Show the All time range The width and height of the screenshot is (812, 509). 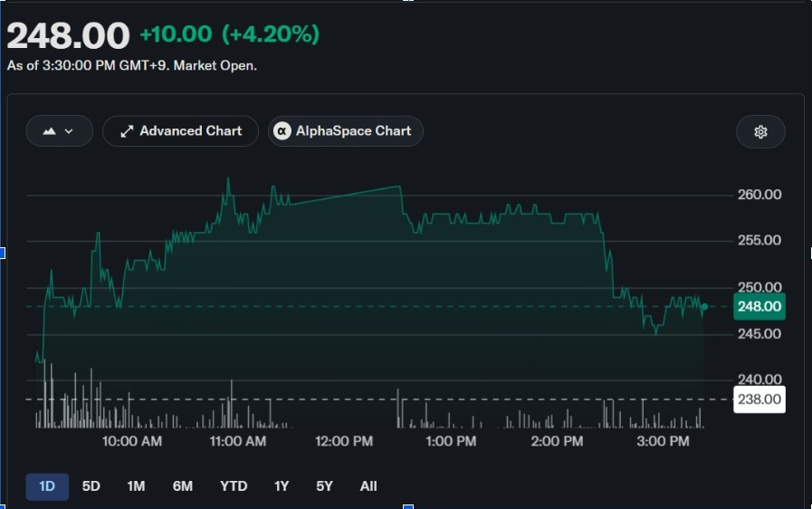[368, 486]
